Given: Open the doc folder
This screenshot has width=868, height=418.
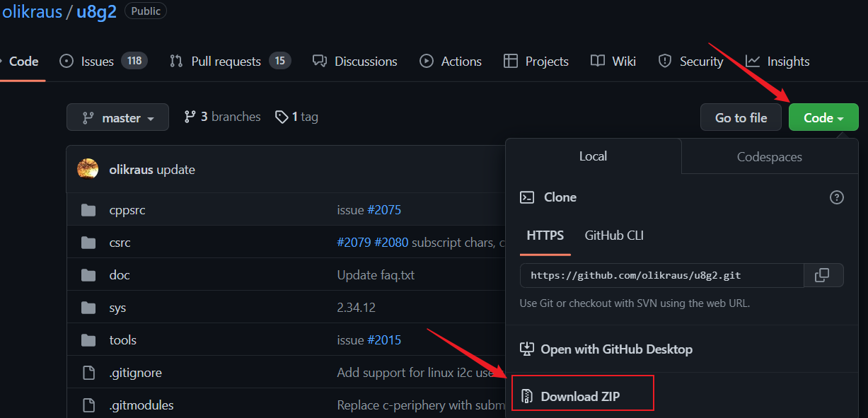Looking at the screenshot, I should (x=120, y=275).
